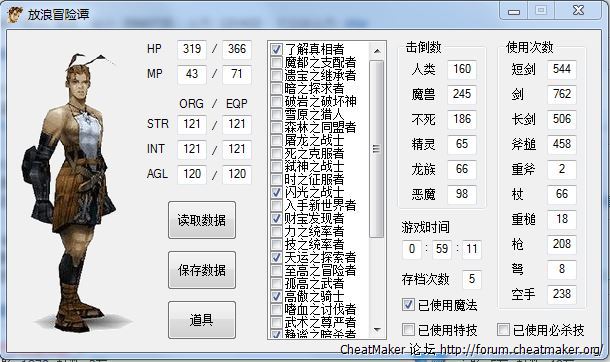Click the current MP field showing 43

pyautogui.click(x=192, y=74)
